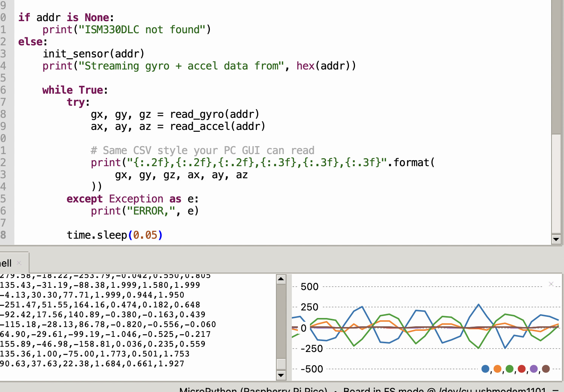Click the blue series dot in plotter legend
Image resolution: width=564 pixels, height=392 pixels.
coord(485,369)
